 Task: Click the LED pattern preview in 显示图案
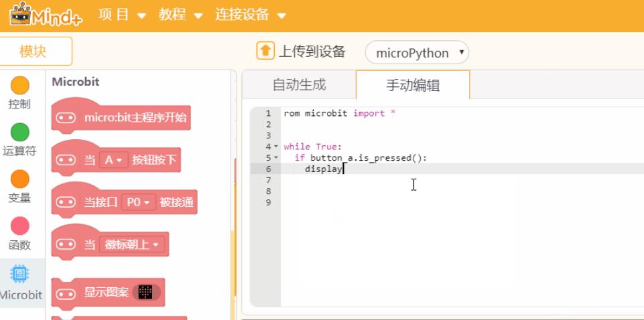coord(146,292)
